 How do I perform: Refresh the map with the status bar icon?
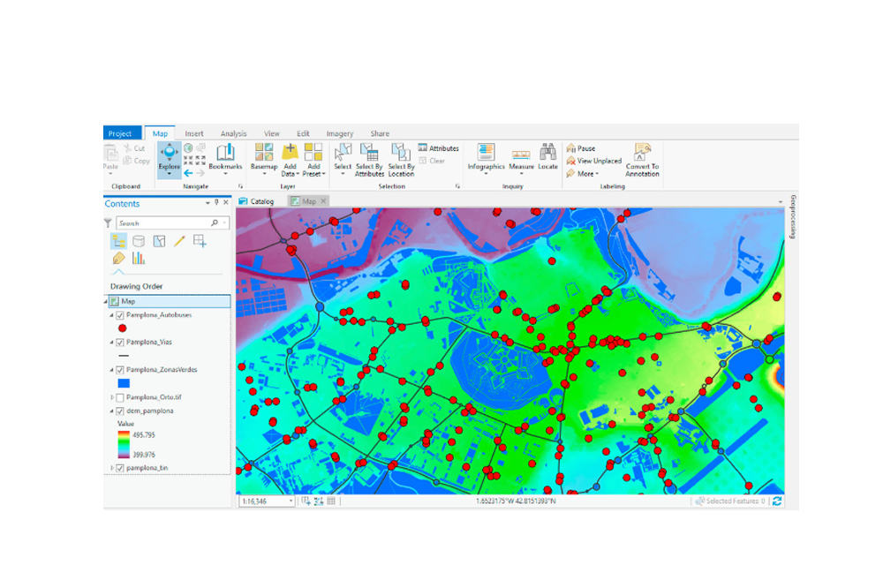pyautogui.click(x=777, y=501)
